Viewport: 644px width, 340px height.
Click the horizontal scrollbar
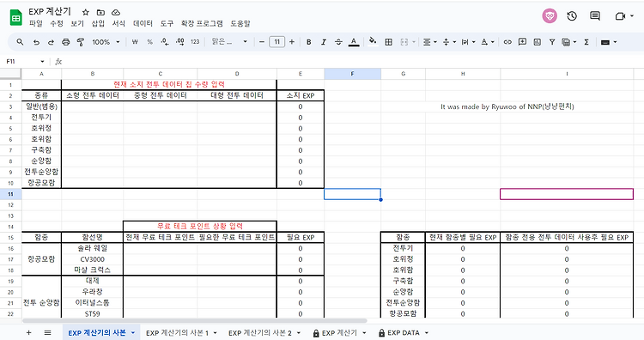pos(195,320)
